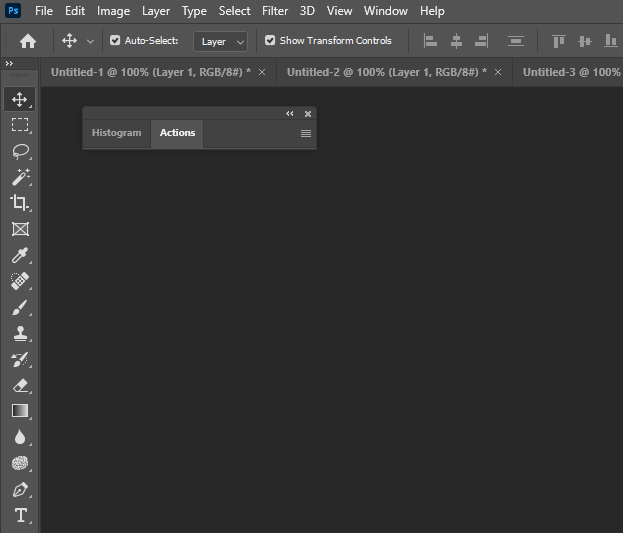Open the Layer menu
Screen dimensions: 623x533
[x=156, y=11]
